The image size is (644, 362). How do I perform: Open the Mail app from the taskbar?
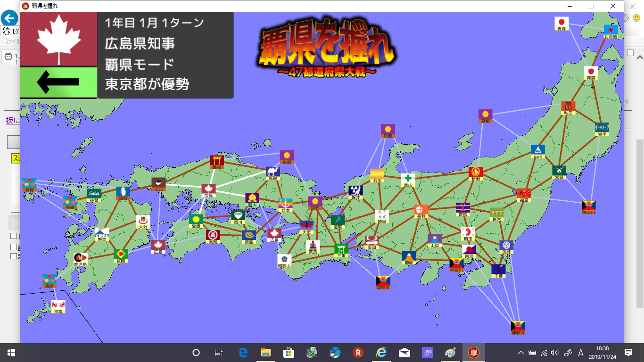click(404, 353)
